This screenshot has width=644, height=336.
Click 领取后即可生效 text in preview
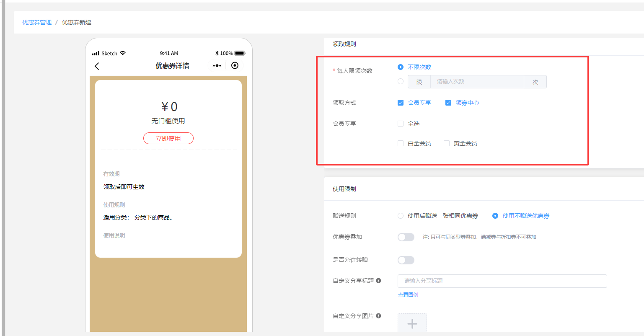[x=124, y=187]
